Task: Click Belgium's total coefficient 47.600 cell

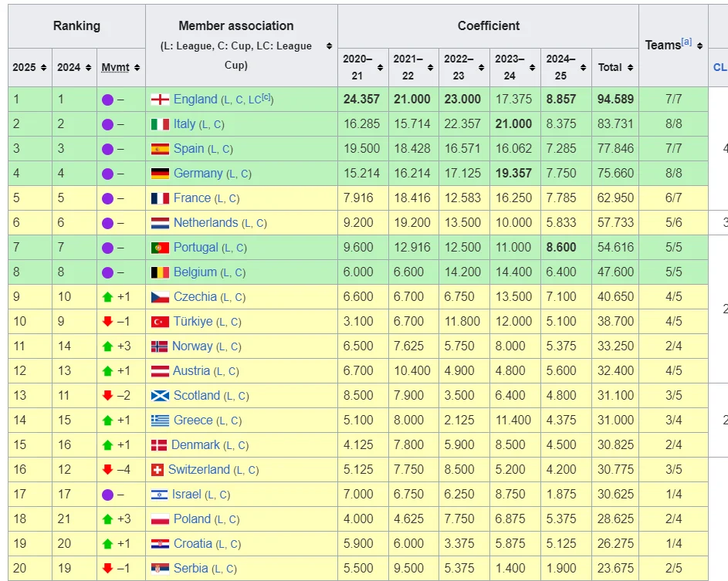Action: [615, 272]
